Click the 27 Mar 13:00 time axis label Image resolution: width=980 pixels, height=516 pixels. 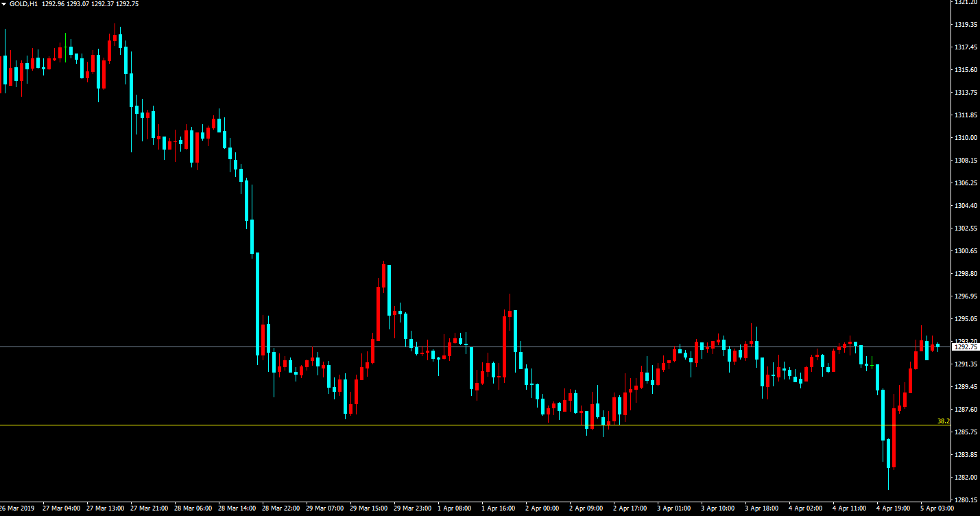(x=105, y=508)
